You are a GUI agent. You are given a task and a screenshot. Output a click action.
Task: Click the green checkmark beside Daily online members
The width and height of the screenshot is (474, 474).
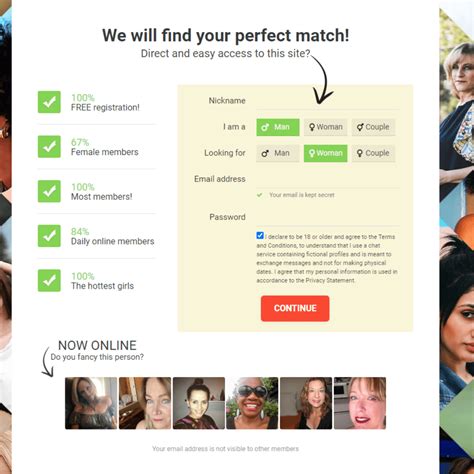click(49, 236)
